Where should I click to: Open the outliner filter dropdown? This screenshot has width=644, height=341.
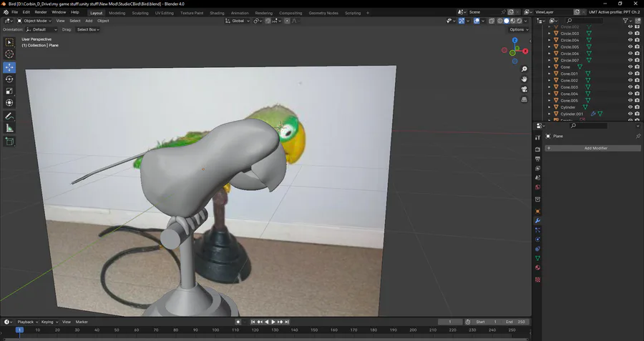pos(628,21)
